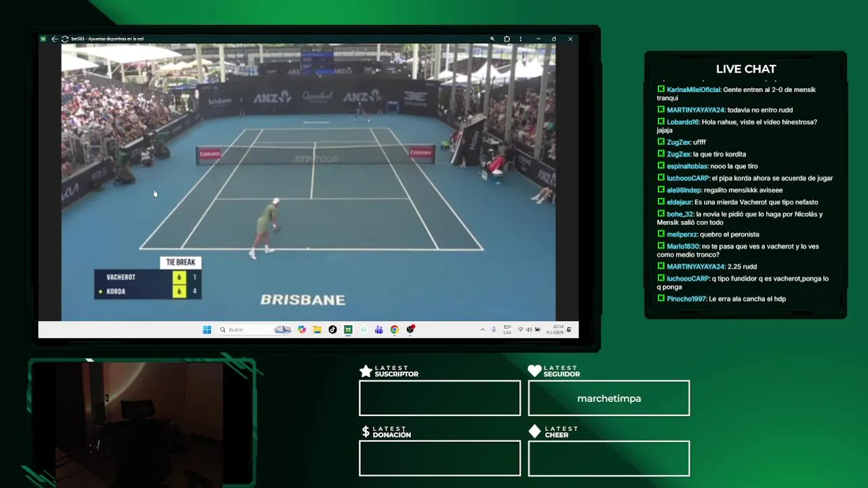Select eldejaur's chat username
This screenshot has height=488, width=868.
coord(679,202)
